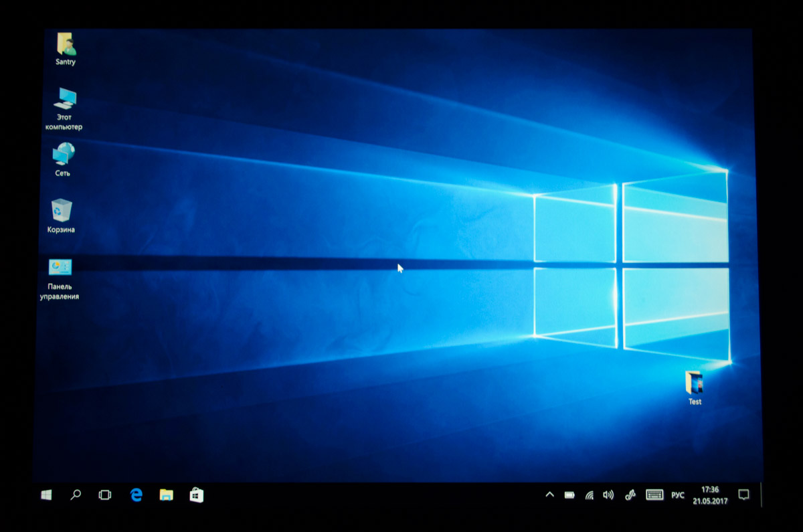Open the Windows Start menu

(x=46, y=495)
